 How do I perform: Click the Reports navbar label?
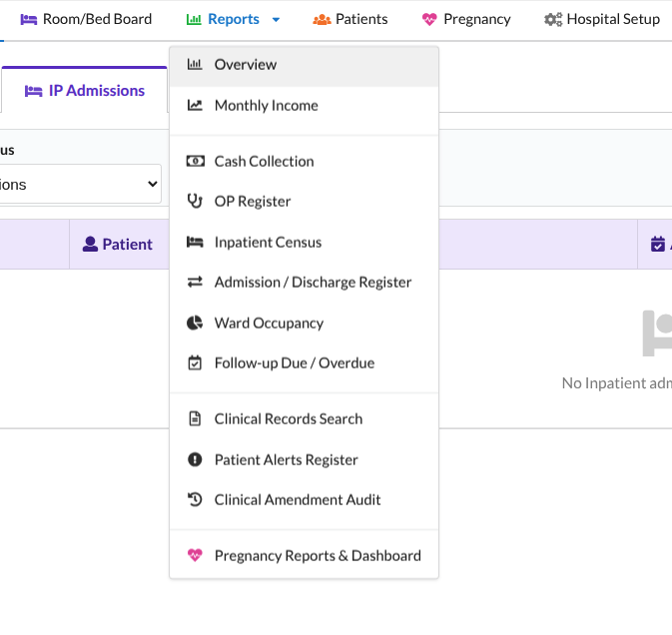click(234, 19)
